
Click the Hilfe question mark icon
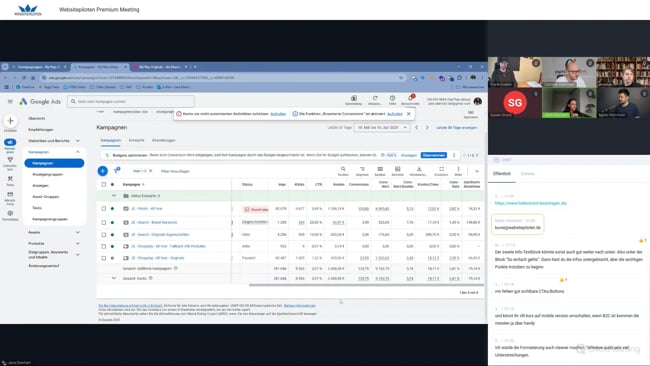pyautogui.click(x=392, y=99)
